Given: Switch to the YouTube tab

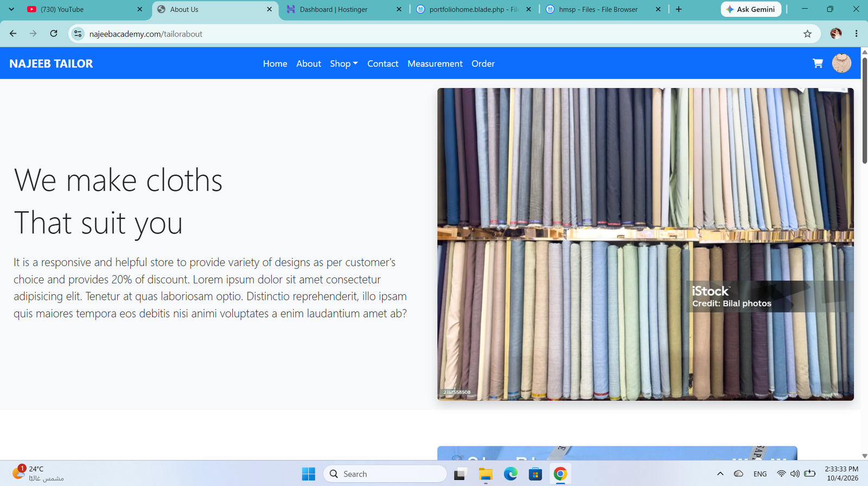Looking at the screenshot, I should tap(85, 9).
